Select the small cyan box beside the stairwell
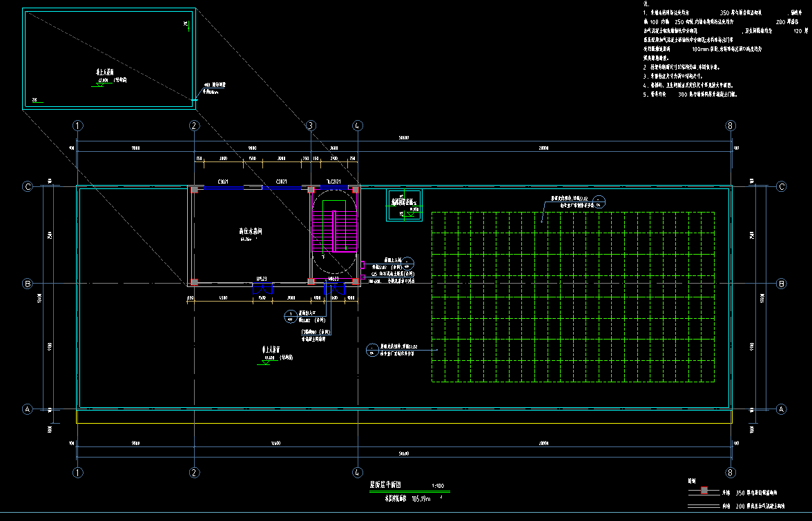 point(405,205)
